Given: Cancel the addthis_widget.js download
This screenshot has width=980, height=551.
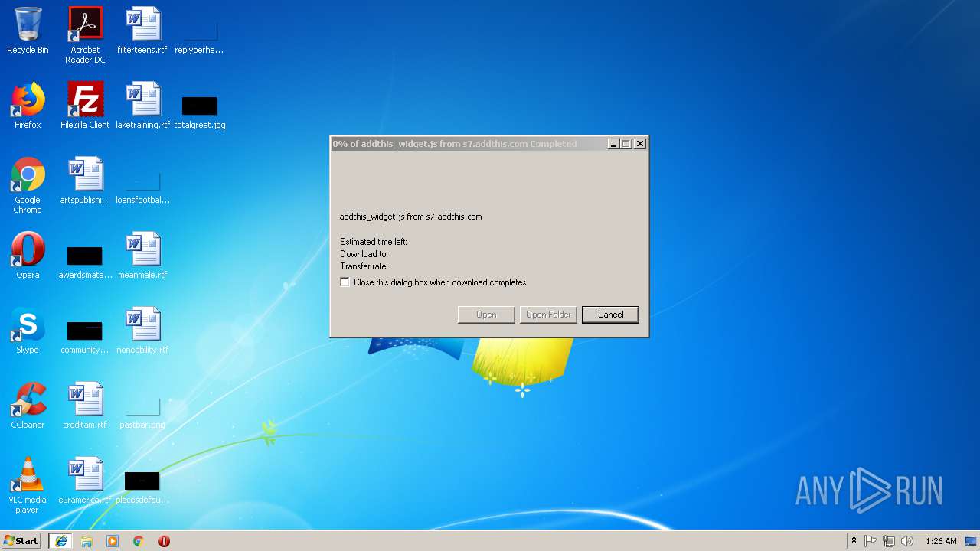Looking at the screenshot, I should point(610,315).
